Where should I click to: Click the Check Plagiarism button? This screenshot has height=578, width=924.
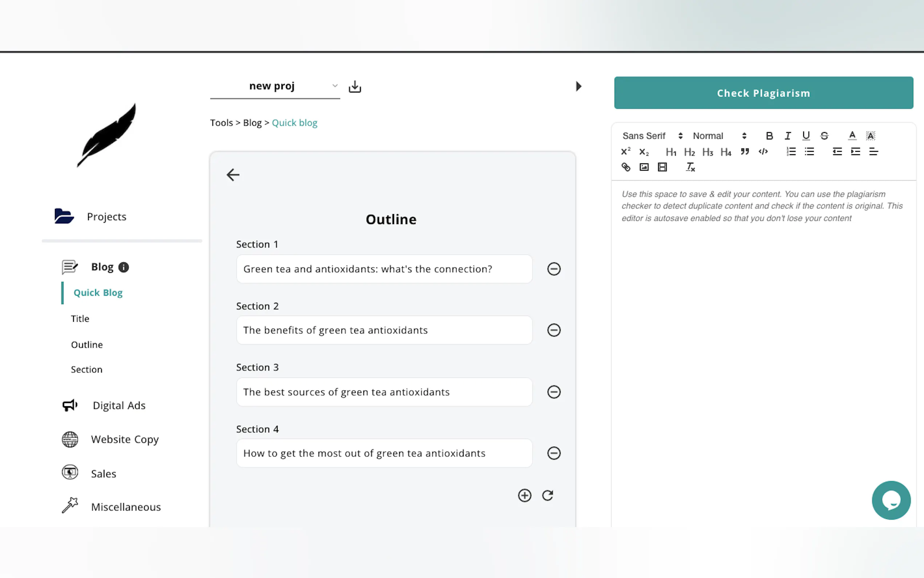[x=763, y=93]
